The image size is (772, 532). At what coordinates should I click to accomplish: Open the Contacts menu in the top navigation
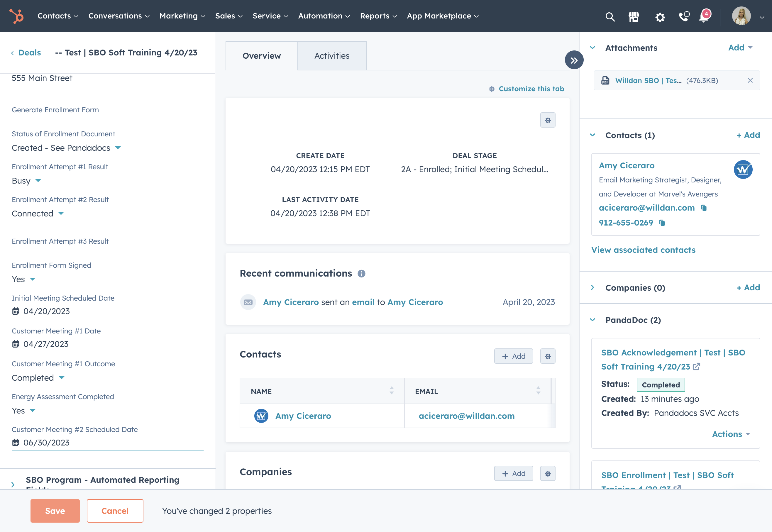(x=58, y=16)
